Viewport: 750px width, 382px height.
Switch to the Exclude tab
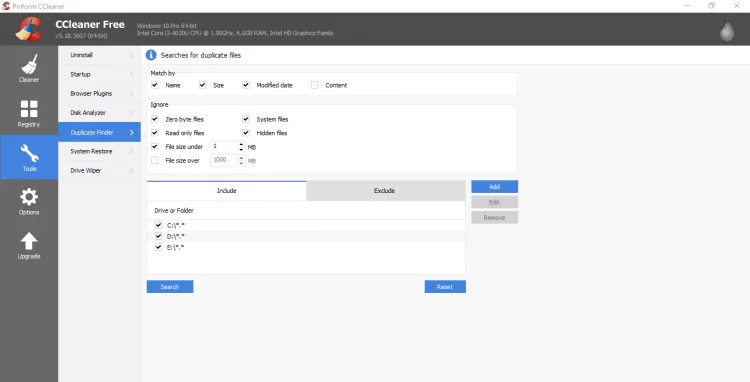pyautogui.click(x=386, y=190)
